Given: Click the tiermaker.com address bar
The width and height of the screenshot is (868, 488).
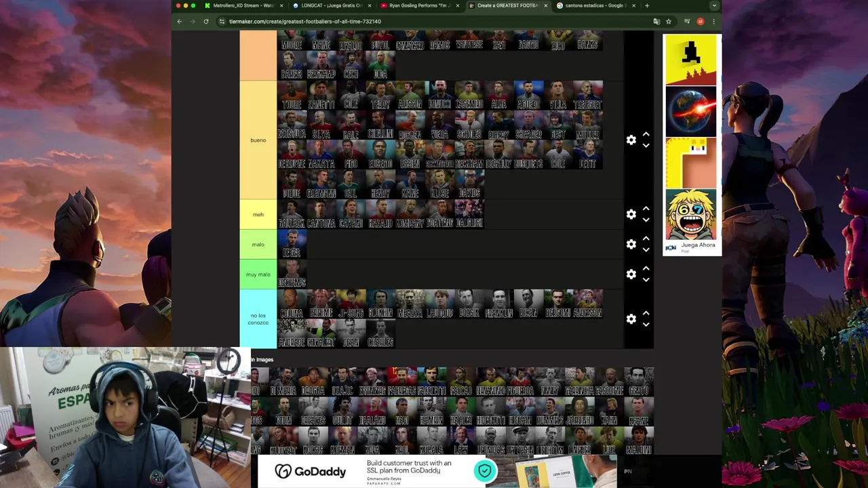Looking at the screenshot, I should (x=434, y=21).
